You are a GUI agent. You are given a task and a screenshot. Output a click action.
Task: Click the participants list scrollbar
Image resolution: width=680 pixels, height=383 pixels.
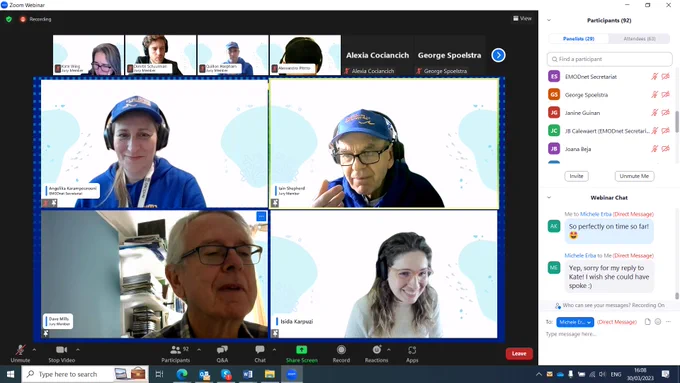point(677,121)
